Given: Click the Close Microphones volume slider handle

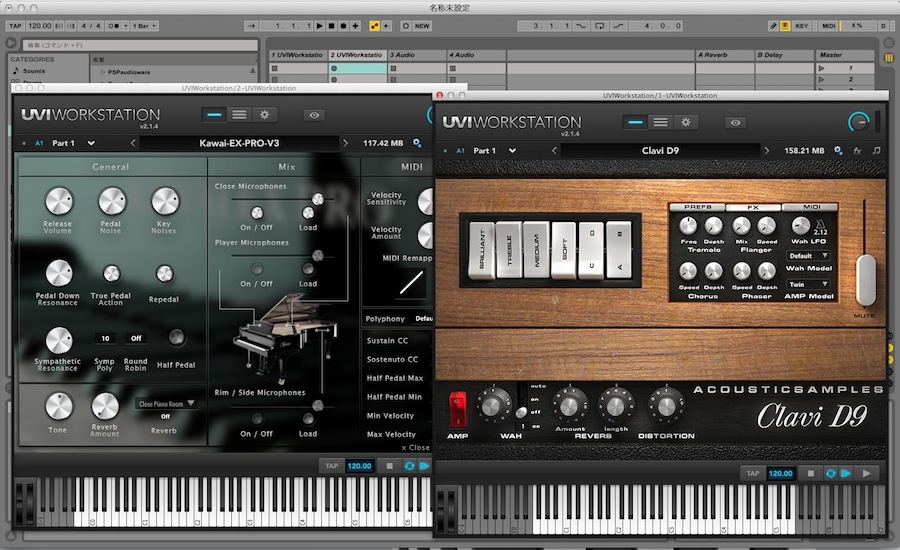Looking at the screenshot, I should coord(317,199).
